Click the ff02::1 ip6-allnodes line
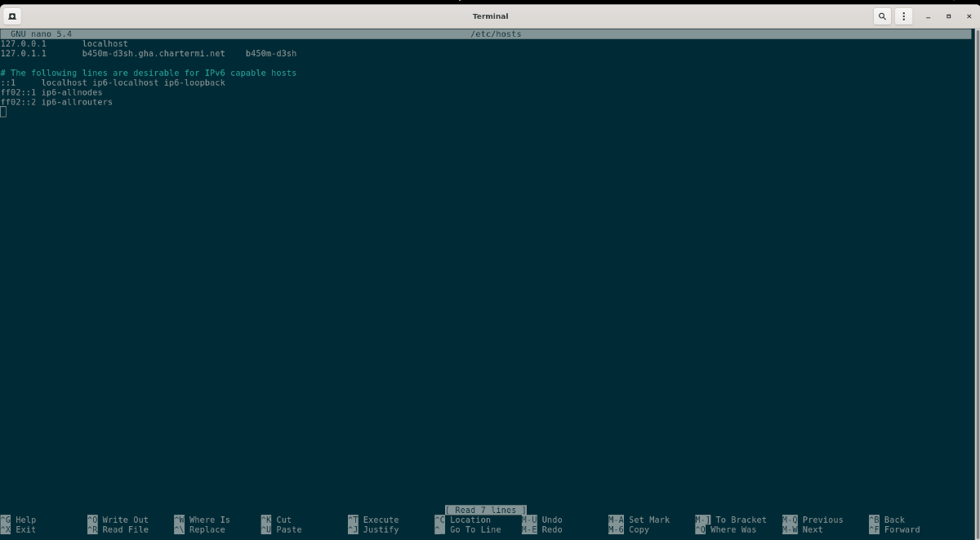Screen dimensions: 980x540 point(51,92)
